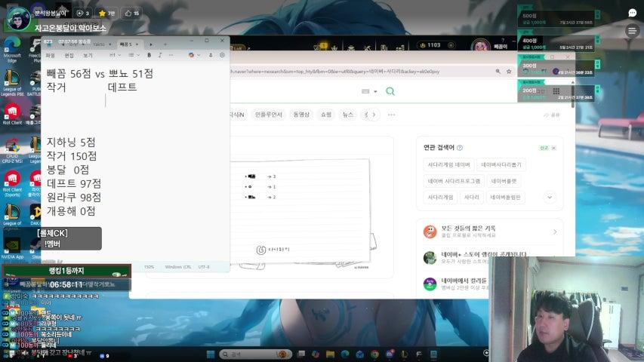This screenshot has height=362, width=644.
Task: Add a new Notepad tab
Action: 165,44
